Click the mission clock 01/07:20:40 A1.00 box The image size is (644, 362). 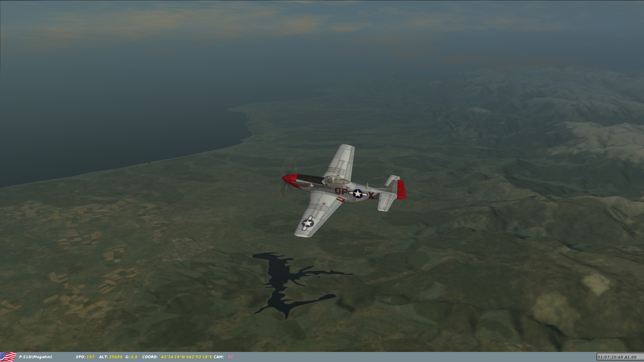click(x=620, y=357)
